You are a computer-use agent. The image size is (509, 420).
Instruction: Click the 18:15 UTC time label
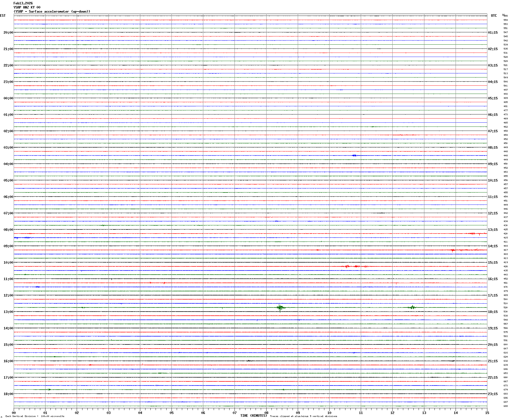[x=493, y=312]
